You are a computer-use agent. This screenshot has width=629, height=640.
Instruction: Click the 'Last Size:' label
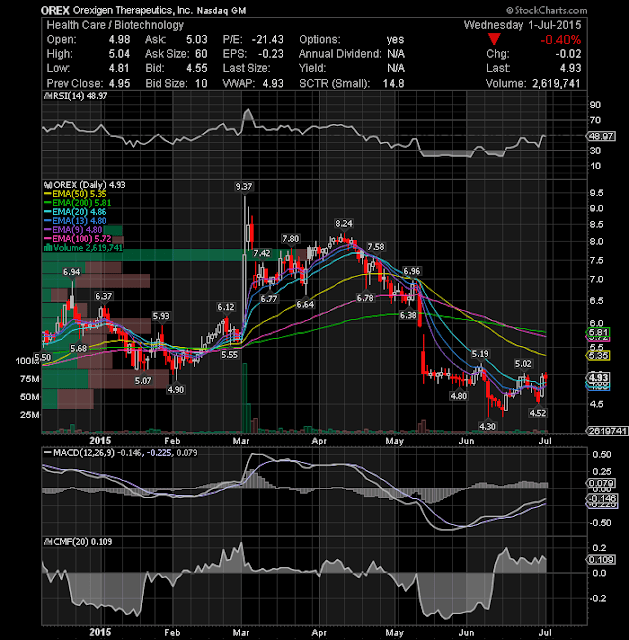pyautogui.click(x=247, y=68)
